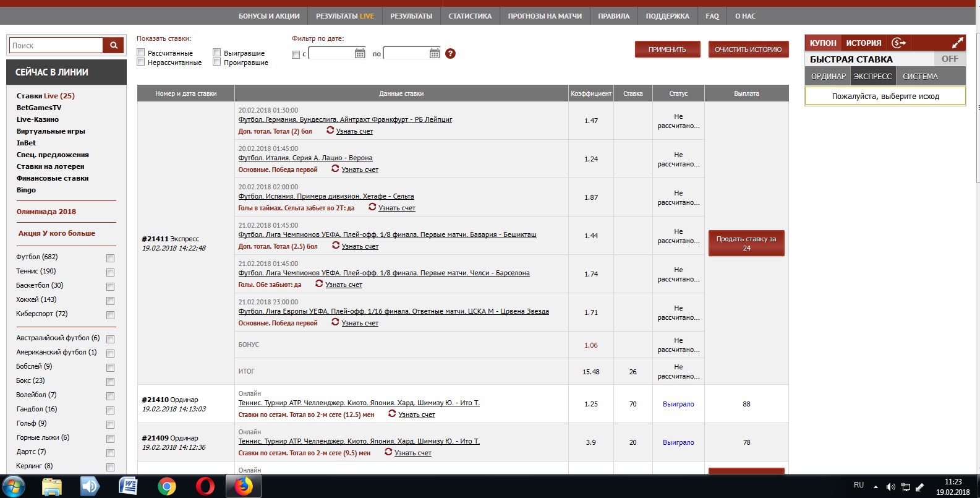Viewport: 980px width, 498px height.
Task: Open Microsoft Word from the taskbar
Action: (127, 487)
